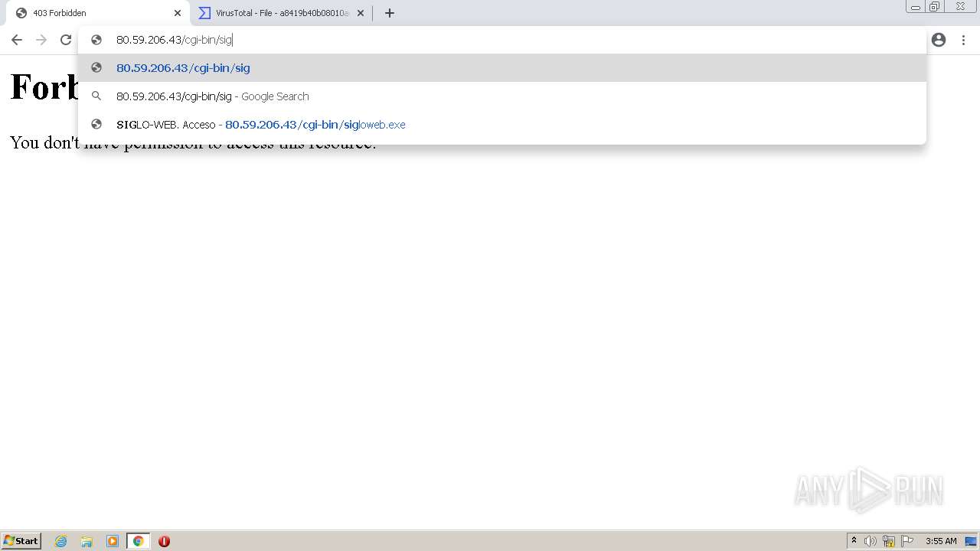Choose the Google Search suggestion row

[502, 96]
